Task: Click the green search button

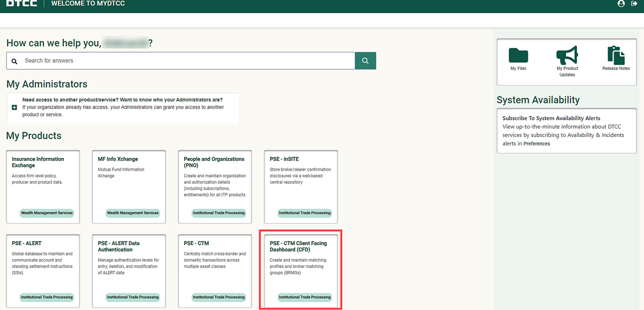Action: 365,61
